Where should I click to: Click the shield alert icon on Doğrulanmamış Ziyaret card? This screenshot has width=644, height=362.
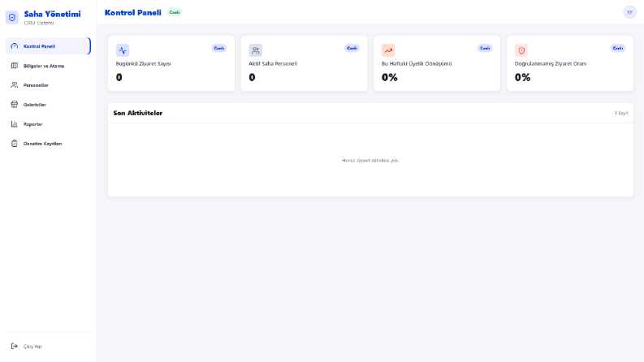tap(521, 50)
